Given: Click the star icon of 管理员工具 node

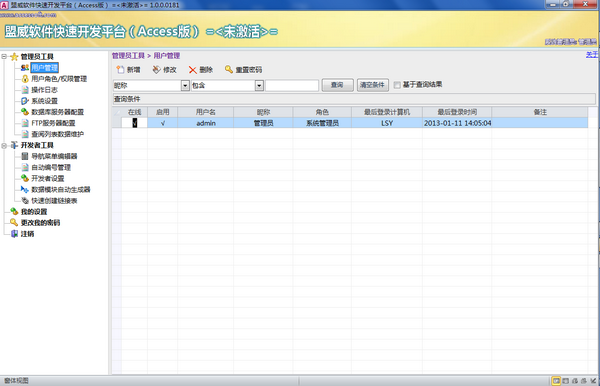Looking at the screenshot, I should coord(14,57).
